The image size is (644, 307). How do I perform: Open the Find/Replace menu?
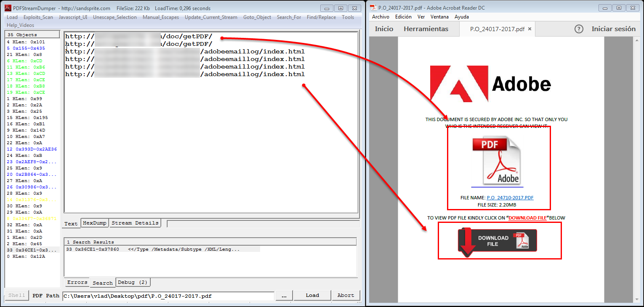click(x=321, y=17)
